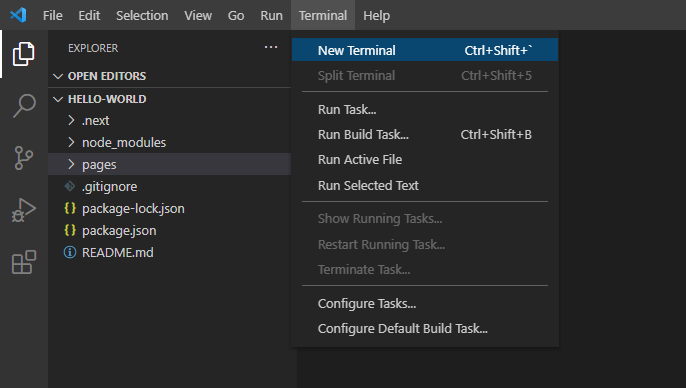
Task: Click Terminate Task... entry
Action: [x=425, y=269]
